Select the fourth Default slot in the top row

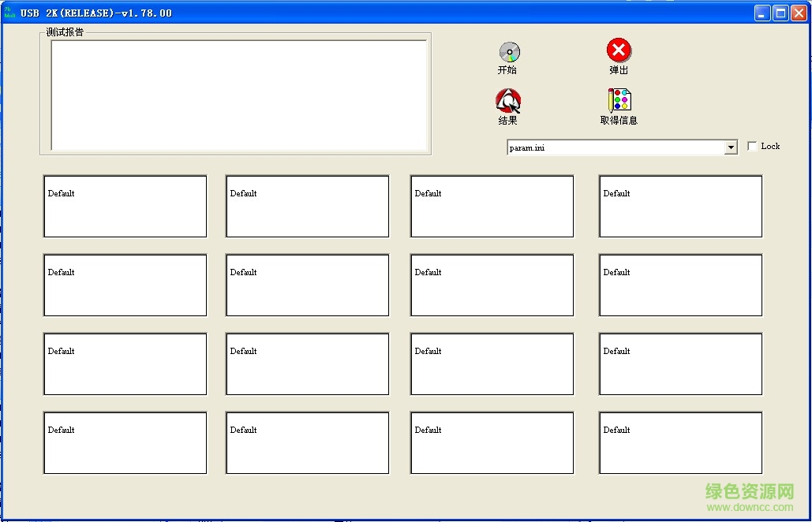[680, 207]
